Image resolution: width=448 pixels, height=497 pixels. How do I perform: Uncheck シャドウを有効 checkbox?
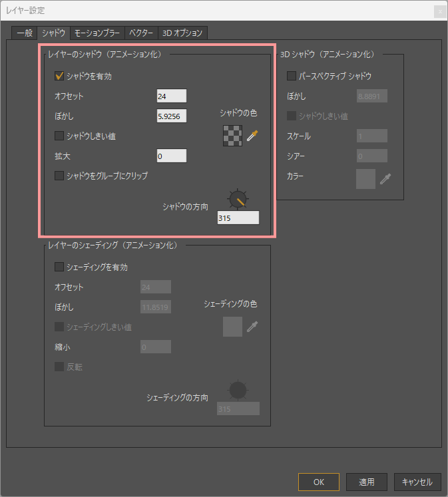59,76
